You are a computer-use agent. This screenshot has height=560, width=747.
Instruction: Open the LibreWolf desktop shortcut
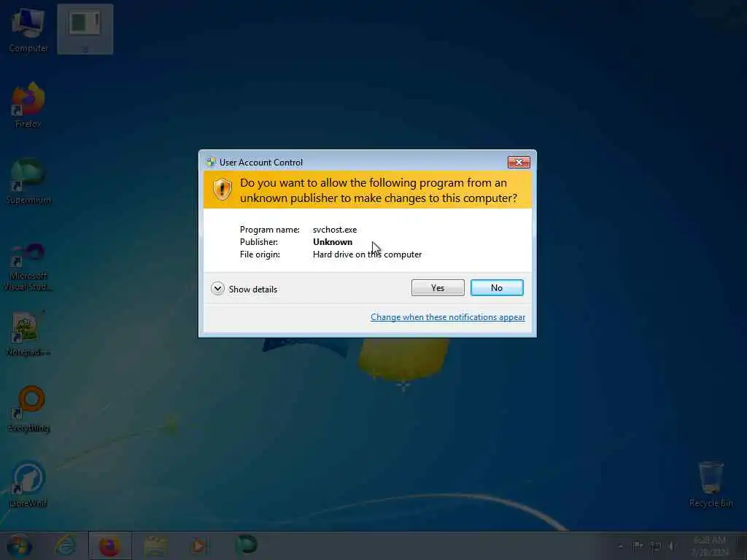(28, 484)
